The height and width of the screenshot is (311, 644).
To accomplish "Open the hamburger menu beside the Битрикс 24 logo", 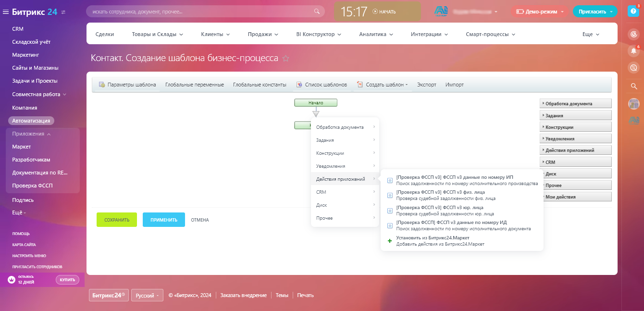I will [6, 12].
